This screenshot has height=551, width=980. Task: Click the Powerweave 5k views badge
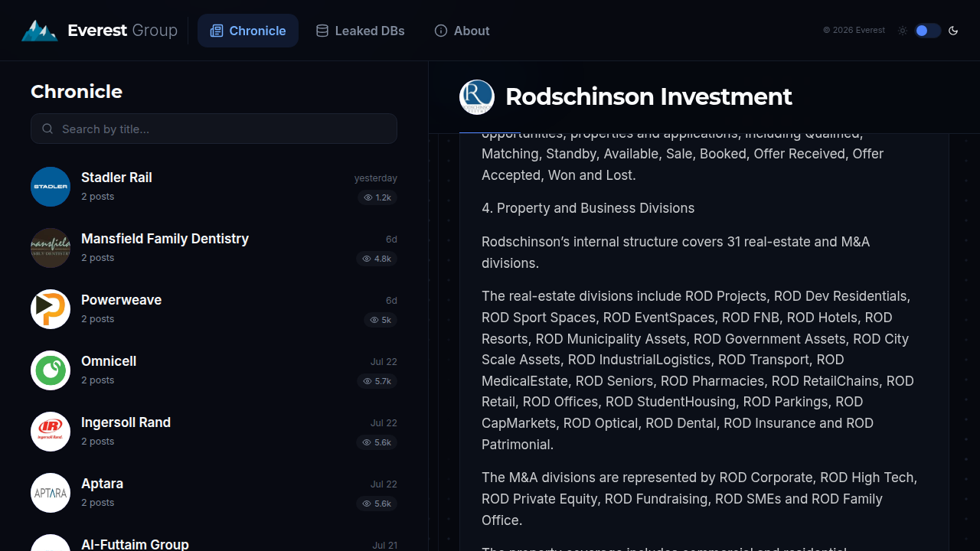click(x=381, y=320)
